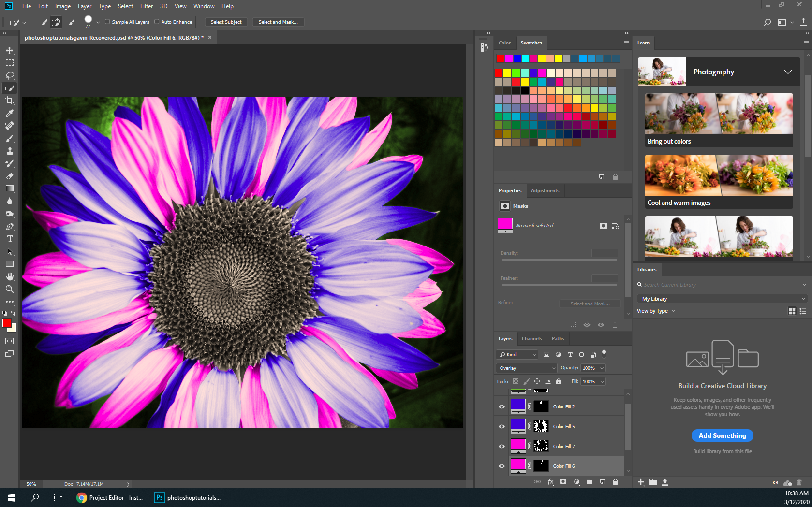Hide the Color Fill 6 layer
This screenshot has height=507, width=812.
point(502,466)
